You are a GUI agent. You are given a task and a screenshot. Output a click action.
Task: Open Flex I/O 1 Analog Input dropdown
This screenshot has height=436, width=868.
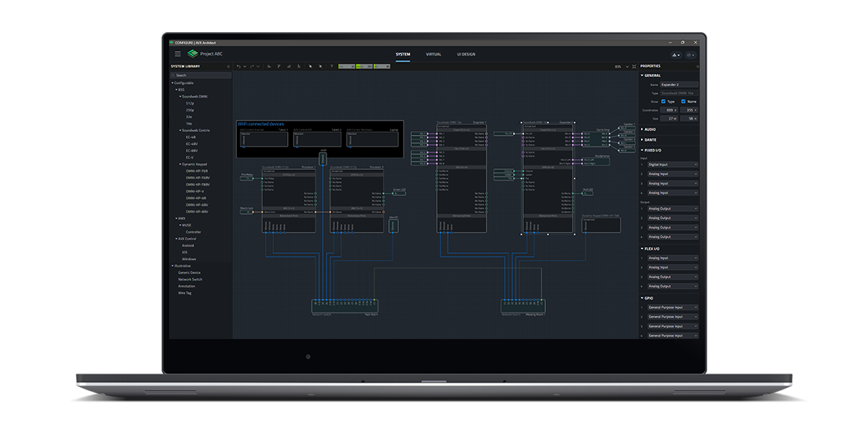(672, 258)
